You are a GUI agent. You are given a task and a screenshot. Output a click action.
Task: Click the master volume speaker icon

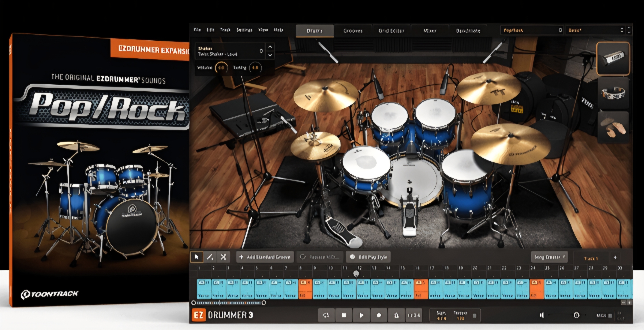[542, 315]
